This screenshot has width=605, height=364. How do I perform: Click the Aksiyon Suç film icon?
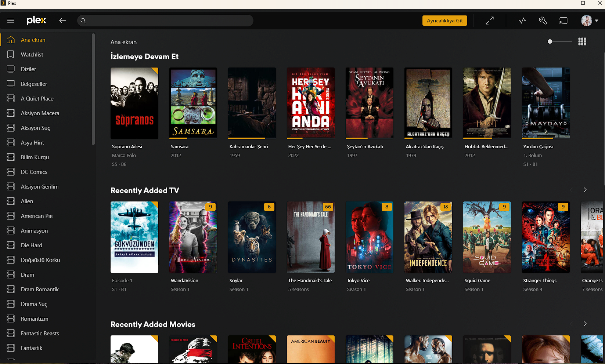tap(11, 128)
